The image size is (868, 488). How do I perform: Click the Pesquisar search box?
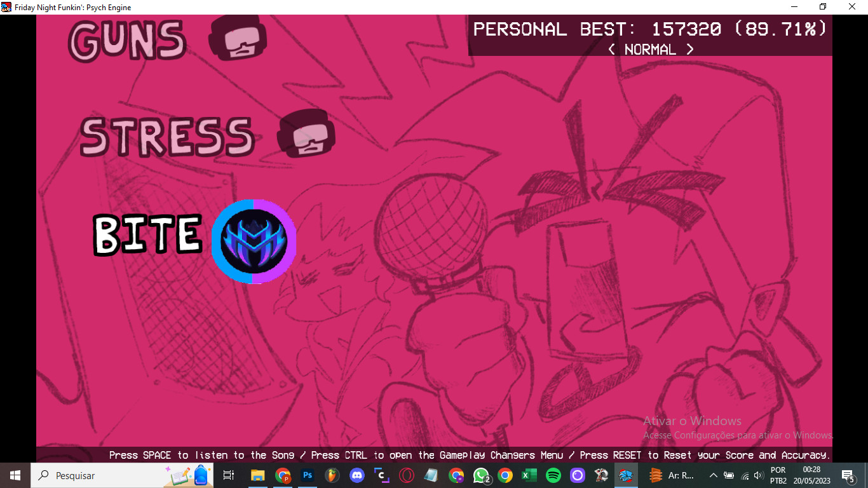[x=123, y=475]
